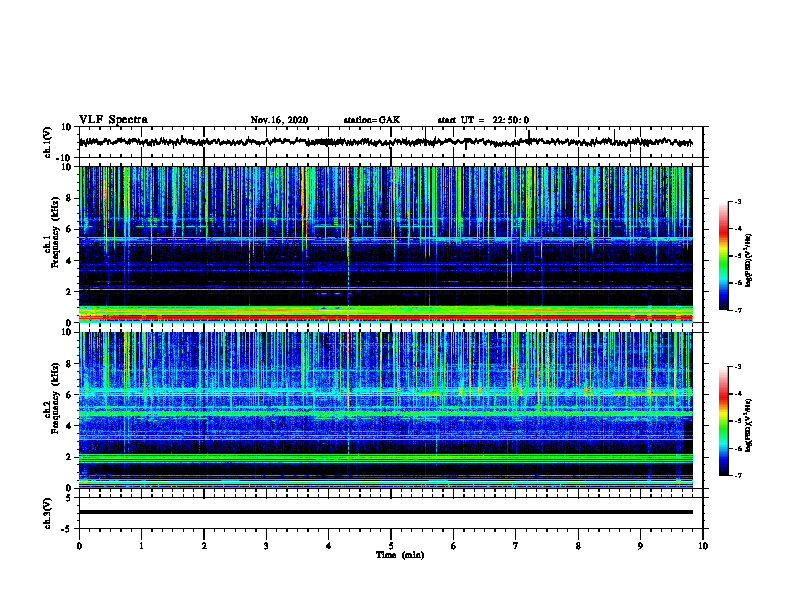792x612 pixels.
Task: Select the "start UT = 22:50: 0" text
Action: [x=483, y=120]
